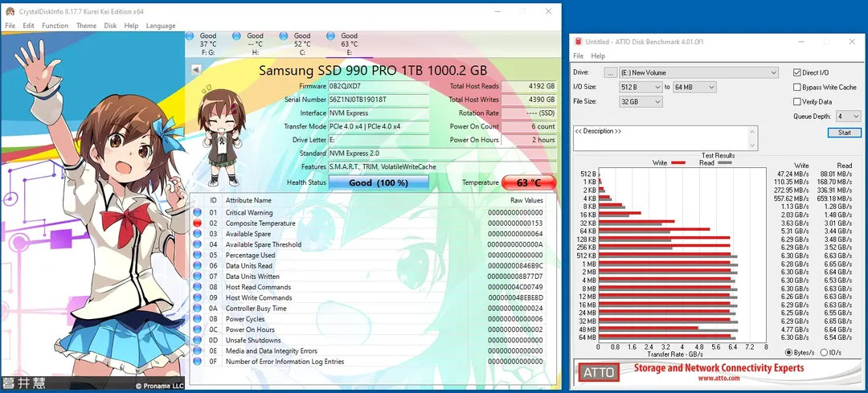Image resolution: width=868 pixels, height=393 pixels.
Task: Open the Disk menu
Action: (x=111, y=26)
